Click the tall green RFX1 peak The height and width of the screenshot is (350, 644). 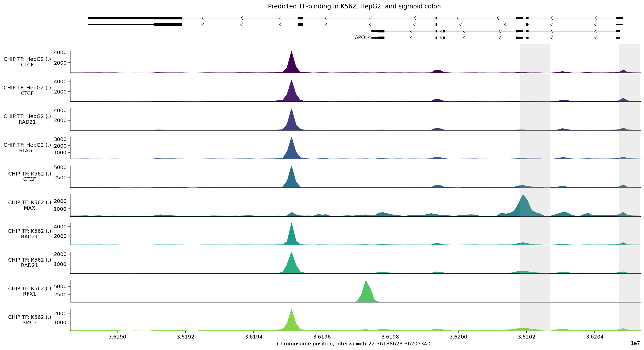click(366, 294)
